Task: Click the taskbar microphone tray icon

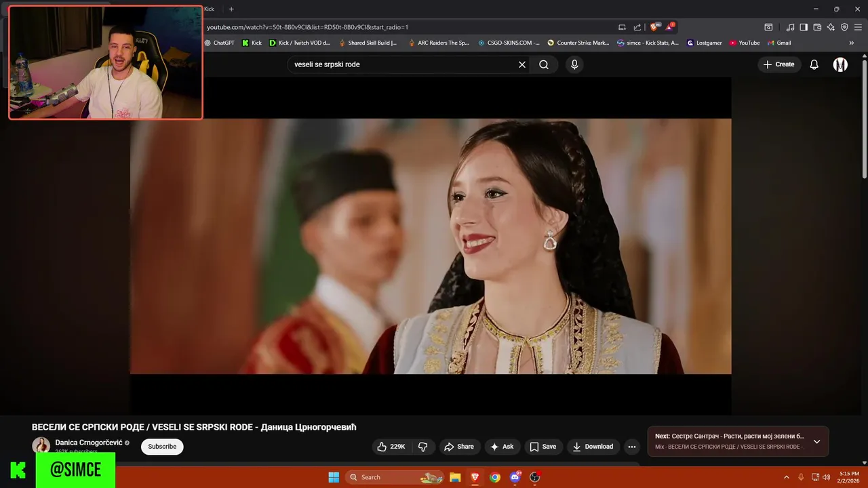Action: coord(801,477)
